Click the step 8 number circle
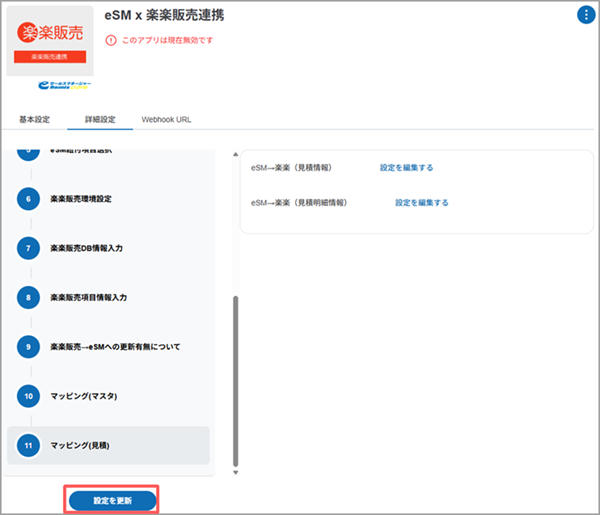Screen dimensions: 600x515 click(x=30, y=297)
